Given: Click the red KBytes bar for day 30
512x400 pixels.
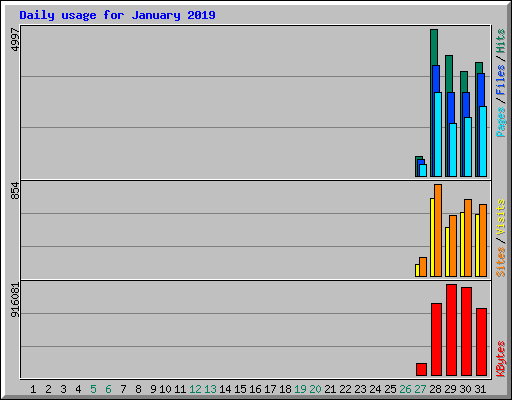Looking at the screenshot, I should pos(466,331).
